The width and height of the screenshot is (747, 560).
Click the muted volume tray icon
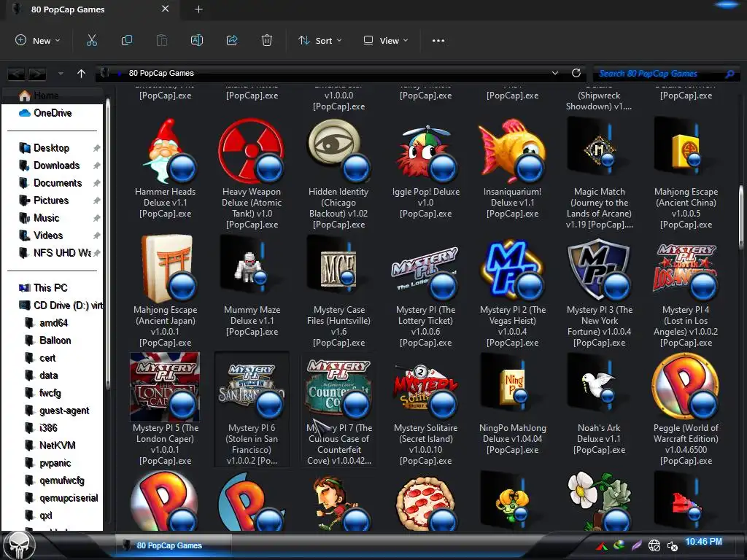click(x=672, y=546)
